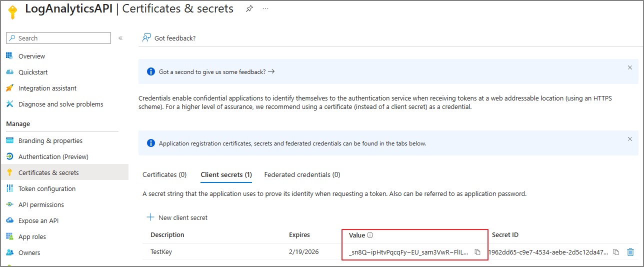Switch to the Certificates (0) tab
Screen dimensions: 644x267
(x=164, y=174)
